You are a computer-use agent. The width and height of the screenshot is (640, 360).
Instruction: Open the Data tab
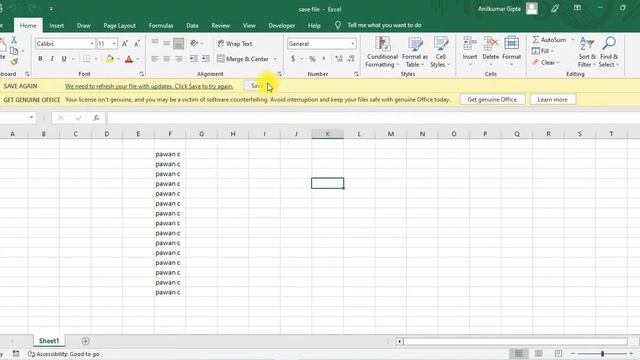pos(192,25)
